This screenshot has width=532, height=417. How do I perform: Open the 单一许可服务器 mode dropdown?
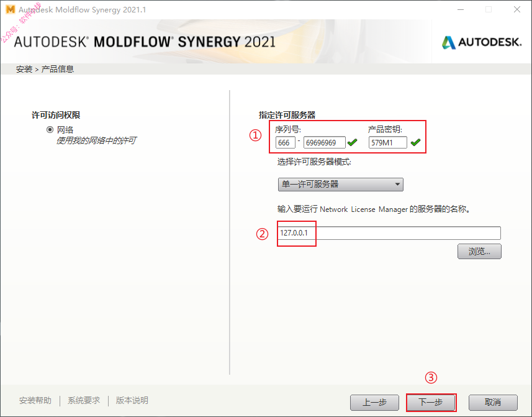click(x=341, y=185)
